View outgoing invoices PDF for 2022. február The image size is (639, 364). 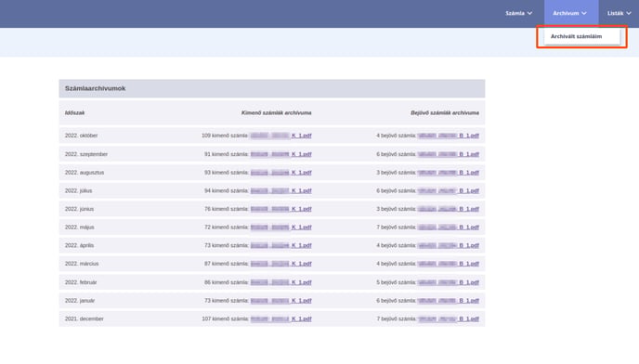[x=280, y=282]
